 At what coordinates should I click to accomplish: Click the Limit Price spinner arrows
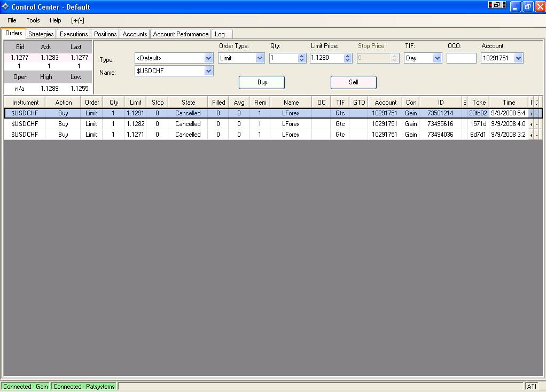[347, 58]
